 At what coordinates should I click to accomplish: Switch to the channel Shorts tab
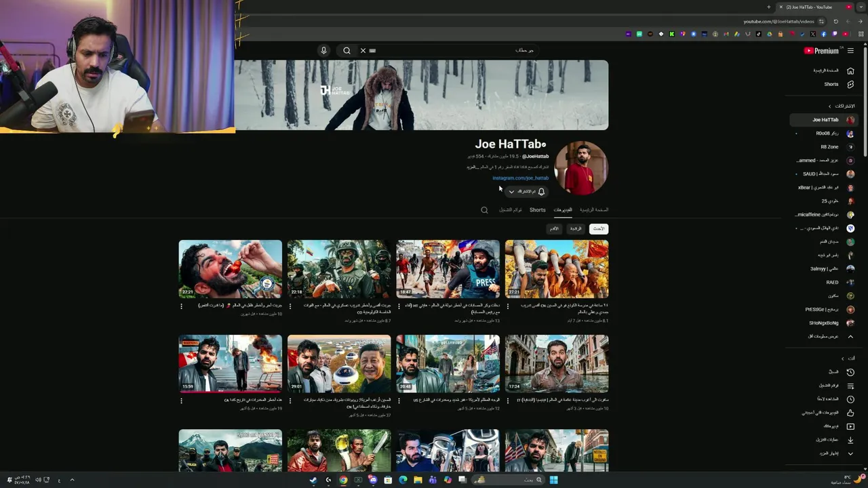(537, 210)
